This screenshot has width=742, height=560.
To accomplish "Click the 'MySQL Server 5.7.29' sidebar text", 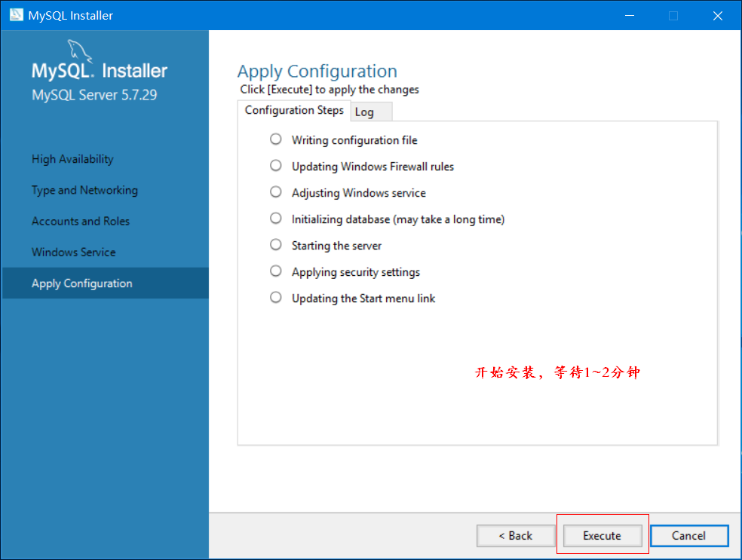I will point(94,95).
